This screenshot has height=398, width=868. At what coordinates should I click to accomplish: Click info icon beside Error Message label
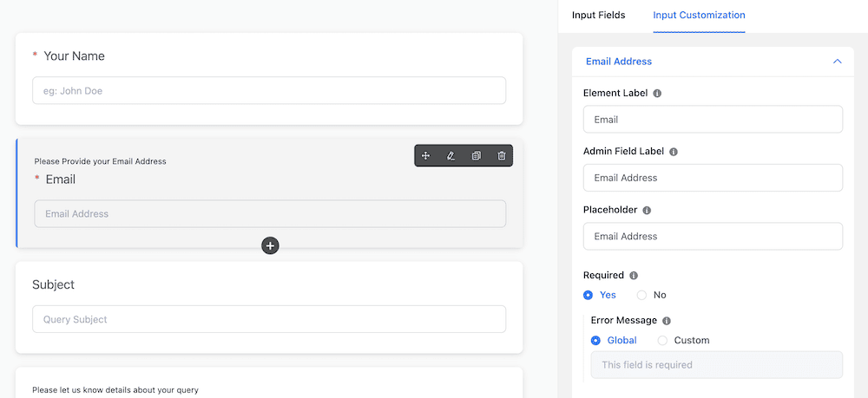[x=667, y=321]
